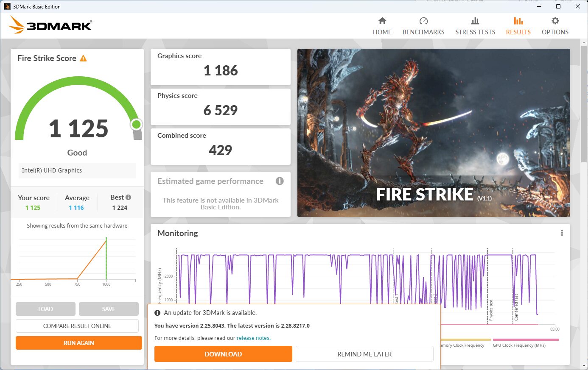This screenshot has width=588, height=370.
Task: Click 'Showing results from the same hardware' text
Action: click(77, 226)
